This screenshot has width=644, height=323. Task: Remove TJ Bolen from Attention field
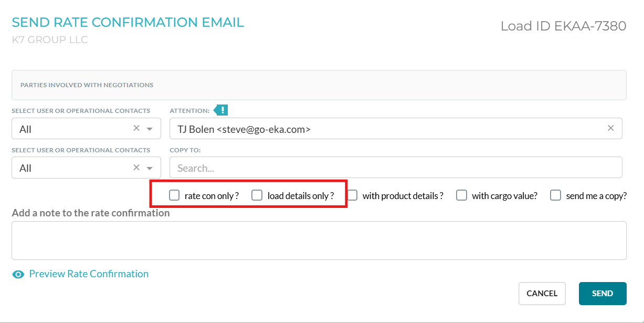[611, 128]
